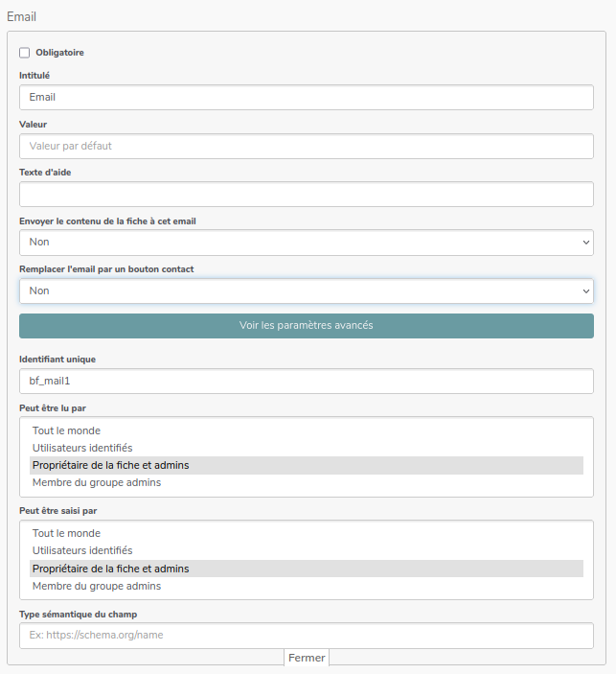Enable the Obligatoire checkbox

point(25,53)
